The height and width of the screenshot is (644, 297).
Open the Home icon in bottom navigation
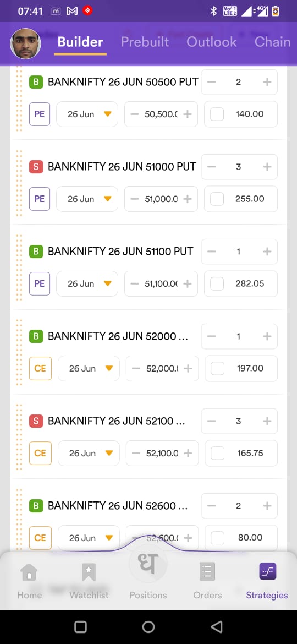click(29, 572)
